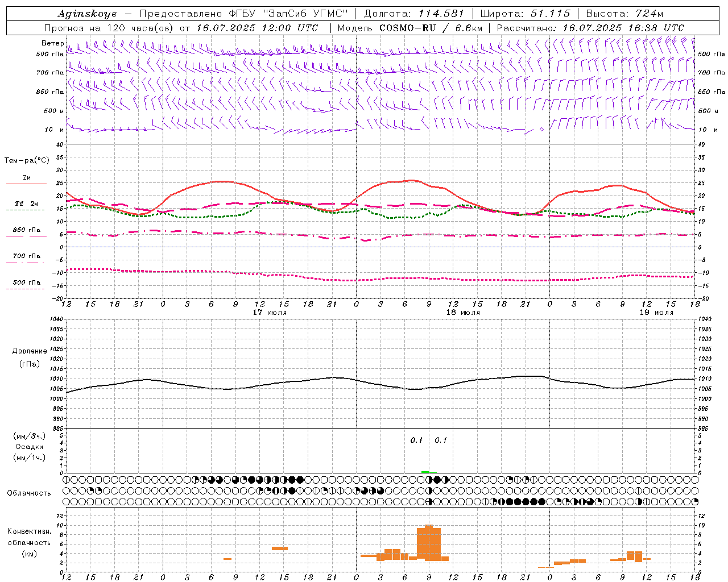Click the "Aginskoye" station title
This screenshot has height=582, width=728.
[87, 14]
